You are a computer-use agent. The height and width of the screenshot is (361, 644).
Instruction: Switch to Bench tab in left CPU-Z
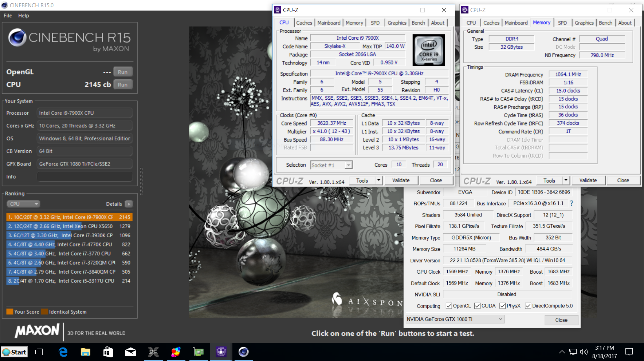click(x=419, y=23)
